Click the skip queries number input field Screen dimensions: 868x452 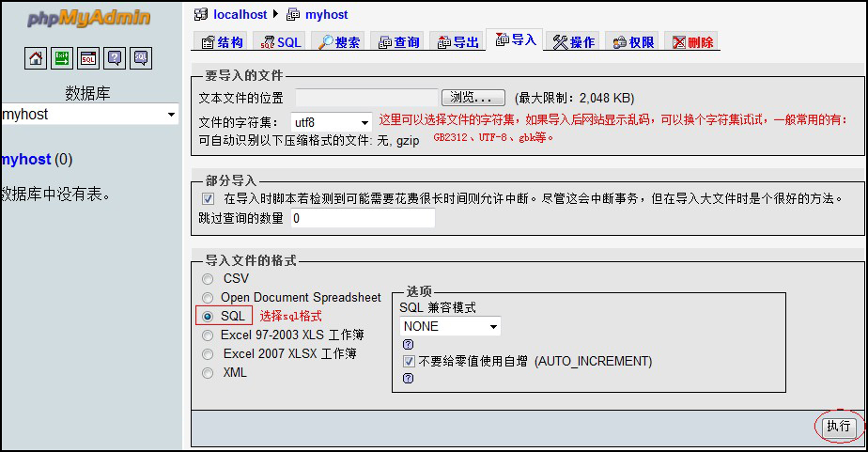click(x=362, y=218)
